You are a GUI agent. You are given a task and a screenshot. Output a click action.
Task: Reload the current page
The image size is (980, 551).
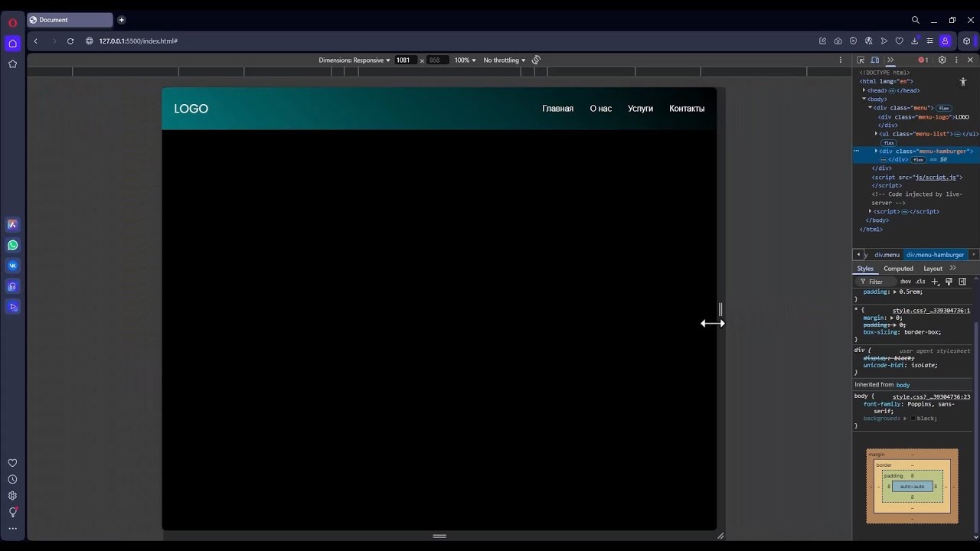pyautogui.click(x=70, y=41)
